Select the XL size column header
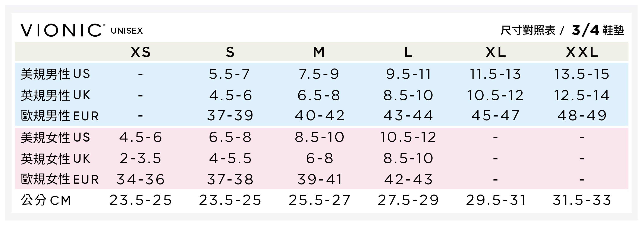The height and width of the screenshot is (226, 644). tap(496, 52)
